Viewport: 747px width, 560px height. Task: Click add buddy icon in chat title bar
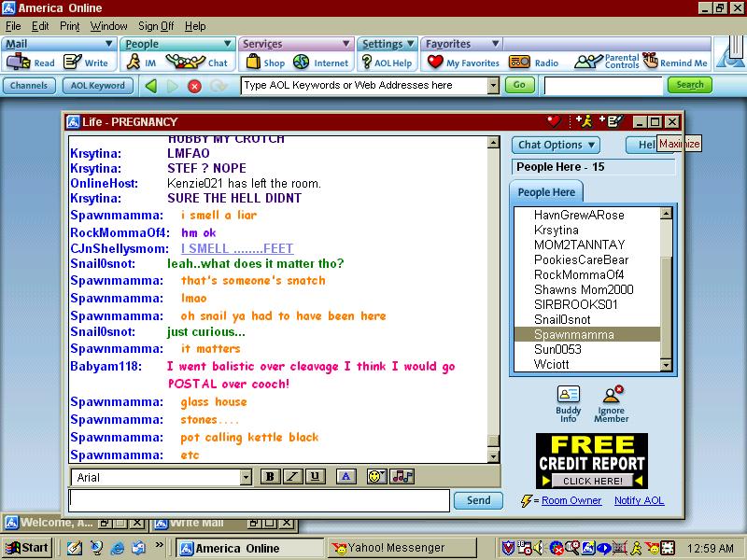click(585, 121)
